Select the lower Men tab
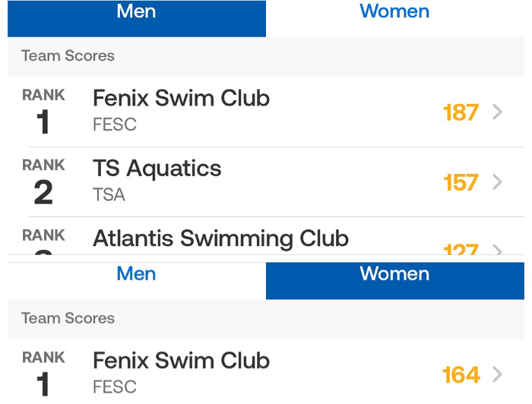The height and width of the screenshot is (404, 532). click(x=137, y=274)
